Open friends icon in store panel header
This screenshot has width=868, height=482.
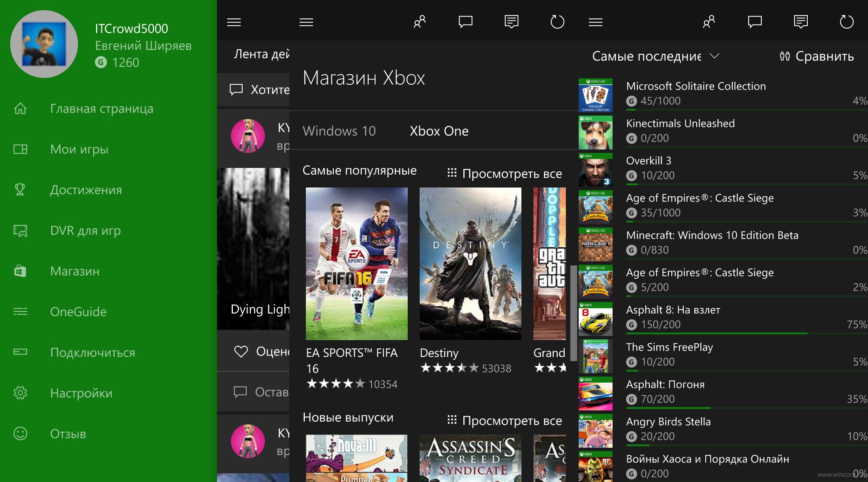[420, 22]
